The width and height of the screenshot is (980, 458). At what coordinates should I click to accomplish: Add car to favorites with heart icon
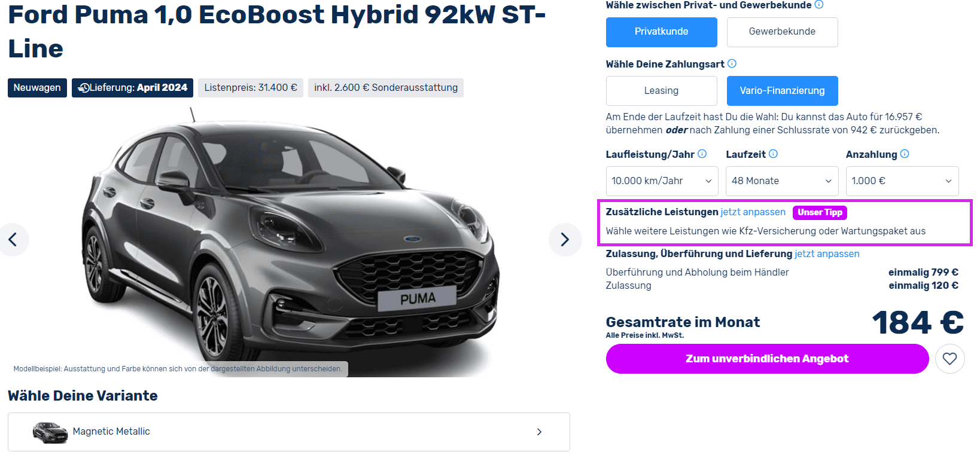click(x=949, y=359)
